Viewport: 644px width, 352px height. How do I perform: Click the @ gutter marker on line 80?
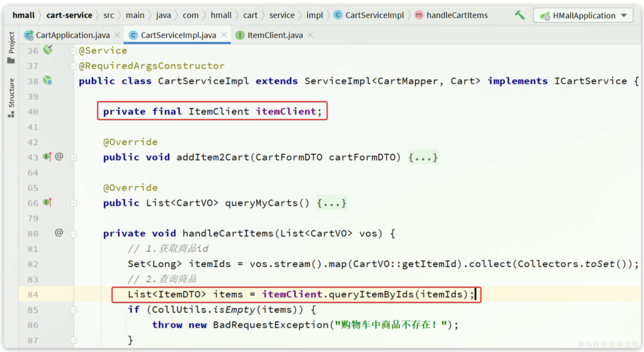tap(59, 233)
